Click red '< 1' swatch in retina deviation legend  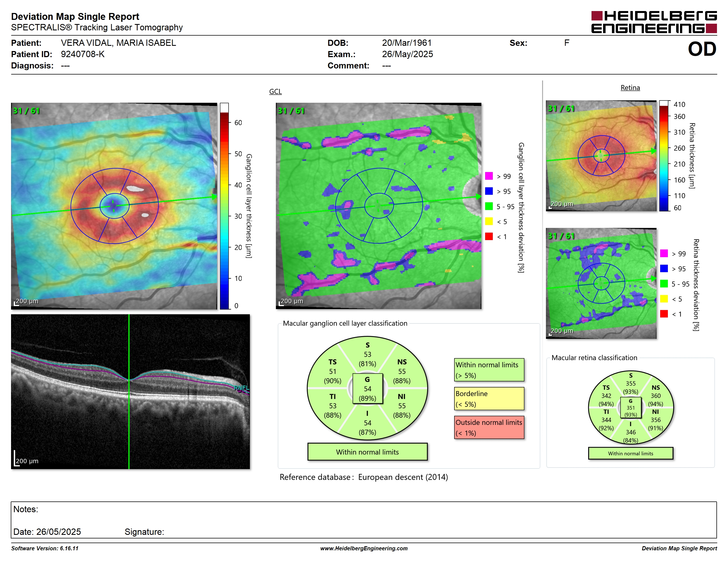(x=664, y=314)
